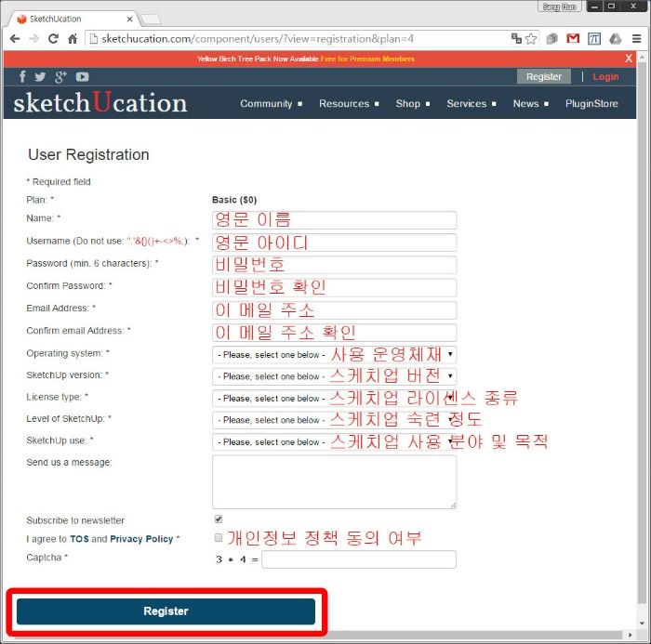
Task: Open SketchUcation Facebook page icon
Action: click(x=22, y=76)
